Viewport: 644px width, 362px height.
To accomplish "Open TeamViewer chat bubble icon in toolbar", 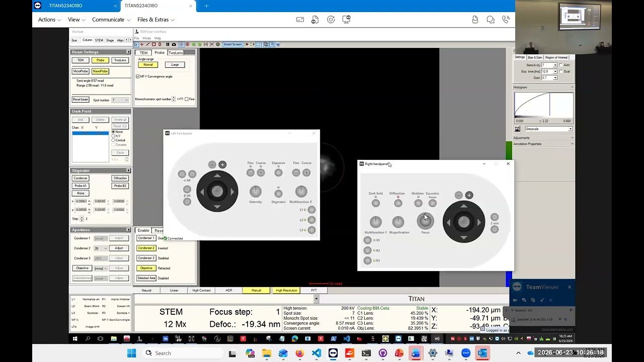I will 491,20.
